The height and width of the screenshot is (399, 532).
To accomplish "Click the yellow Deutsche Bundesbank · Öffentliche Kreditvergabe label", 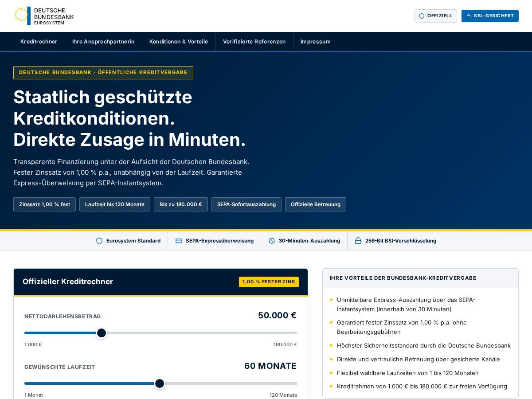I will tap(103, 73).
